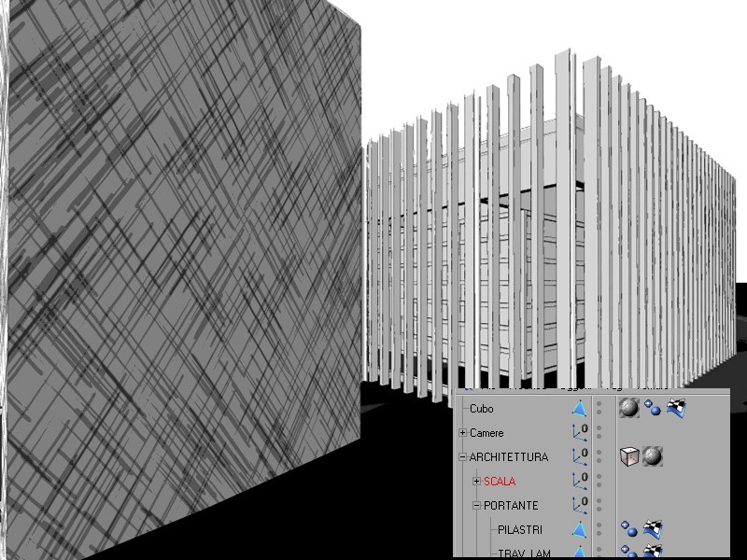Toggle editor visibility top dot for PORTANTE
Viewport: 747px width, 560px height.
599,501
